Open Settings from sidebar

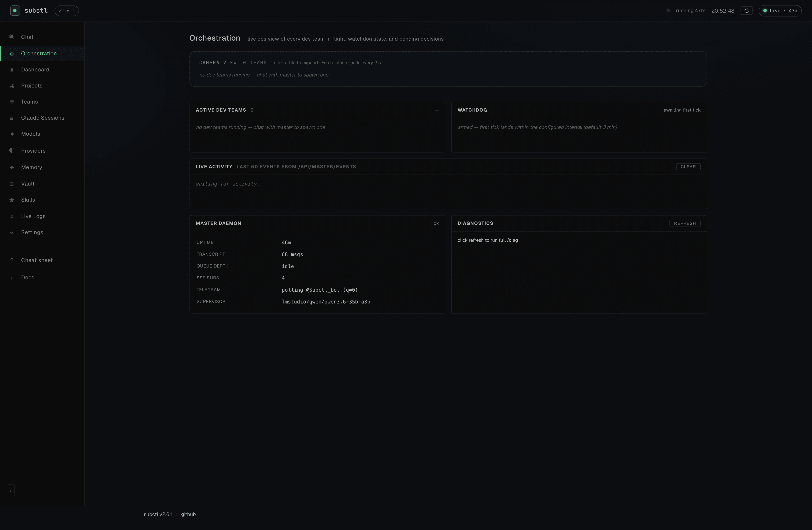(42, 232)
